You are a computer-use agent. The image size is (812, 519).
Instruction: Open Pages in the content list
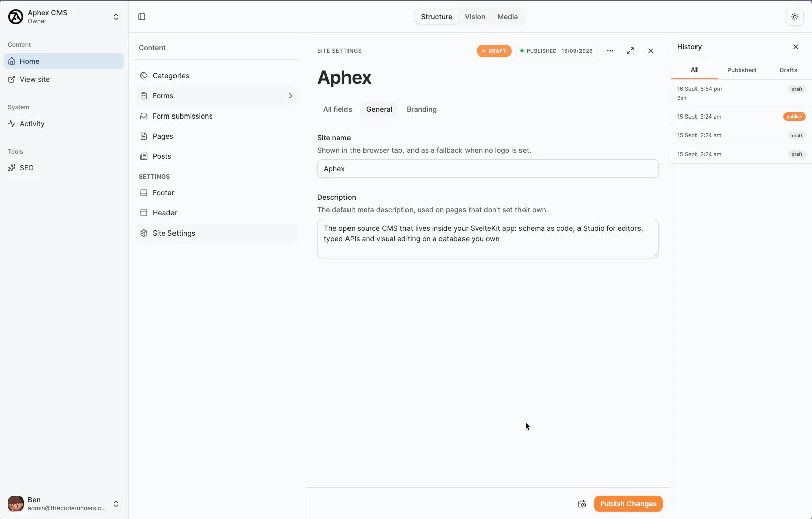point(216,136)
